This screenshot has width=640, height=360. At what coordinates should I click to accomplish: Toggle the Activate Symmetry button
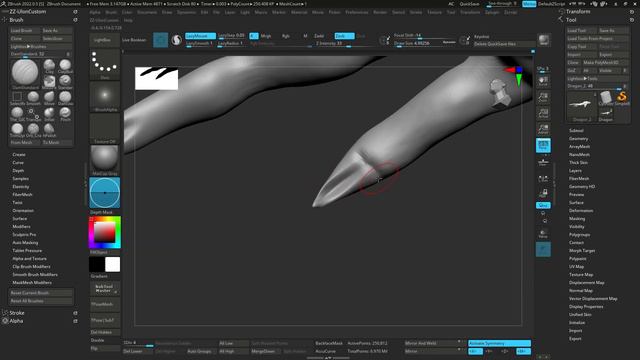click(499, 343)
